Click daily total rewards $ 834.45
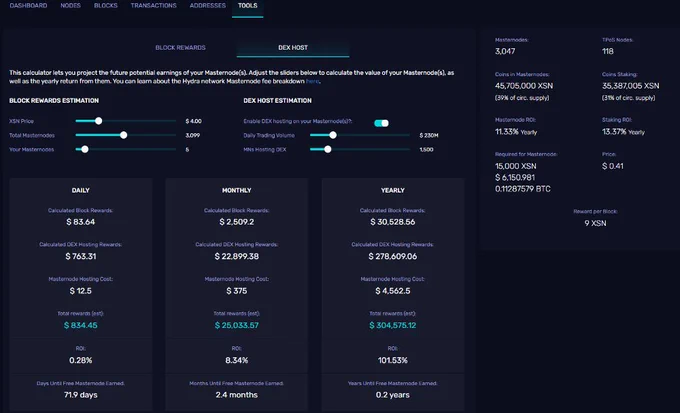 click(81, 325)
